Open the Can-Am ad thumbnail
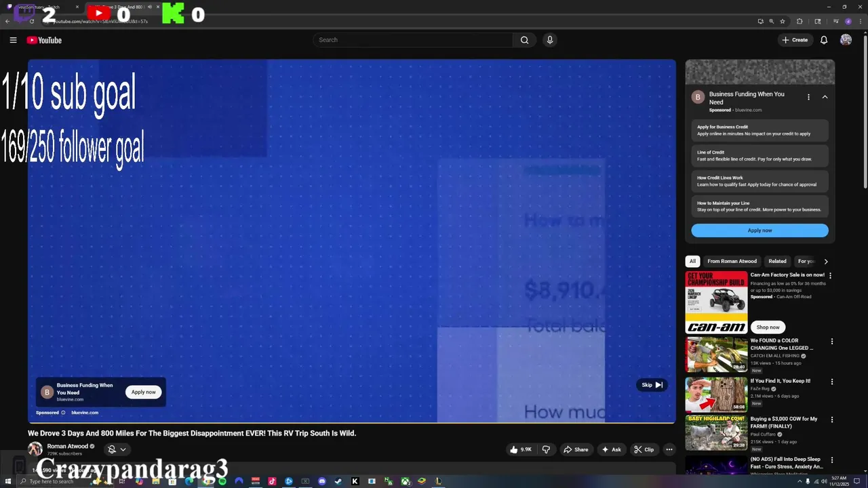The image size is (868, 488). point(716,302)
